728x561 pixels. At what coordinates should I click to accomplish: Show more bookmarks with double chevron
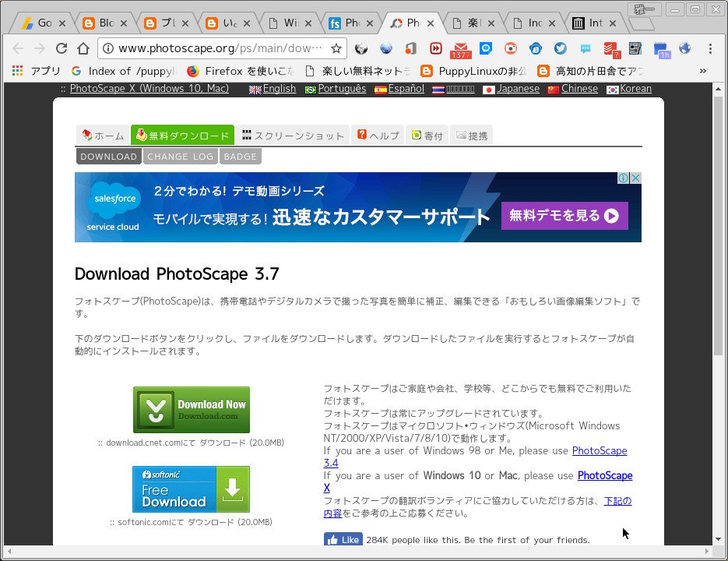703,71
